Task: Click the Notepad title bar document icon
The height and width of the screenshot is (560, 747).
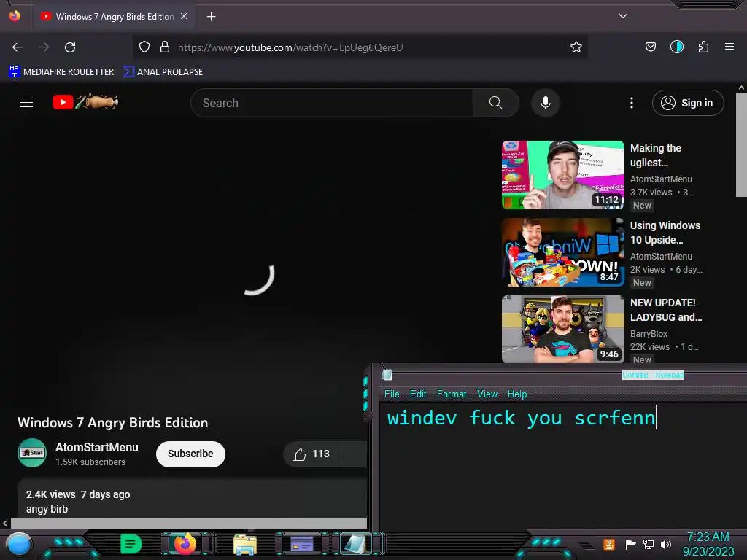Action: point(387,375)
